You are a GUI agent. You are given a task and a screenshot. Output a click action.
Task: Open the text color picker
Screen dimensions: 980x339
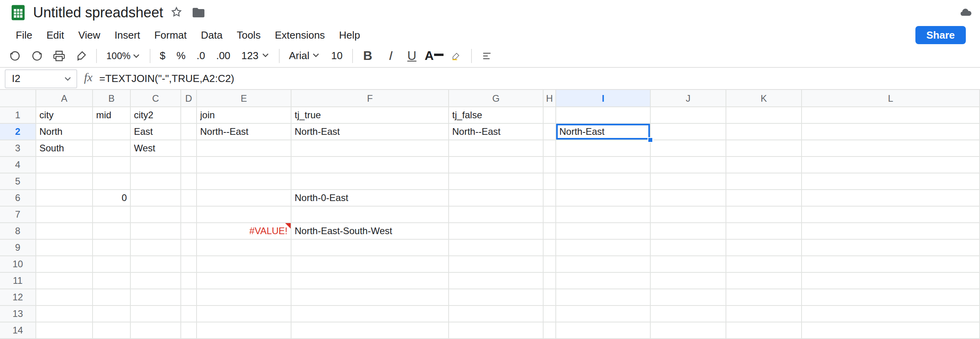pyautogui.click(x=434, y=56)
